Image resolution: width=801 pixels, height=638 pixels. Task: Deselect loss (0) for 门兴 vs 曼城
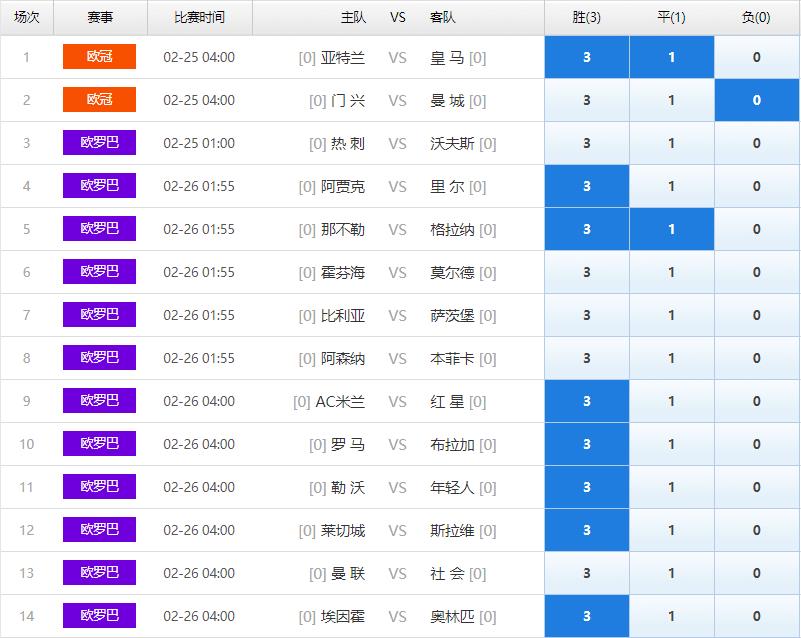pyautogui.click(x=757, y=100)
